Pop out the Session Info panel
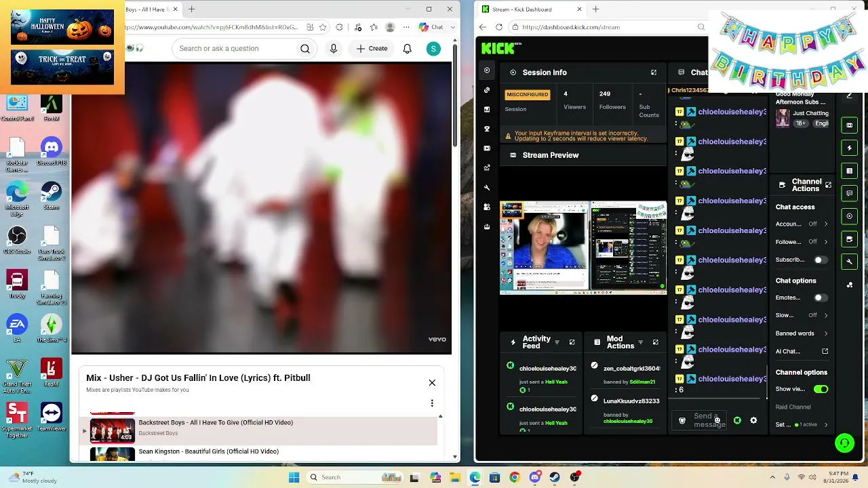The width and height of the screenshot is (868, 488). [654, 73]
